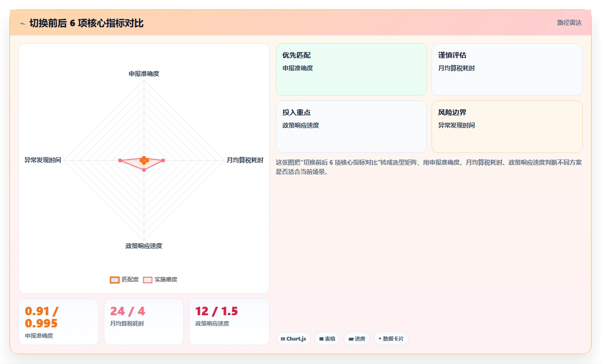
Task: Click the 表格 tag
Action: coord(327,339)
